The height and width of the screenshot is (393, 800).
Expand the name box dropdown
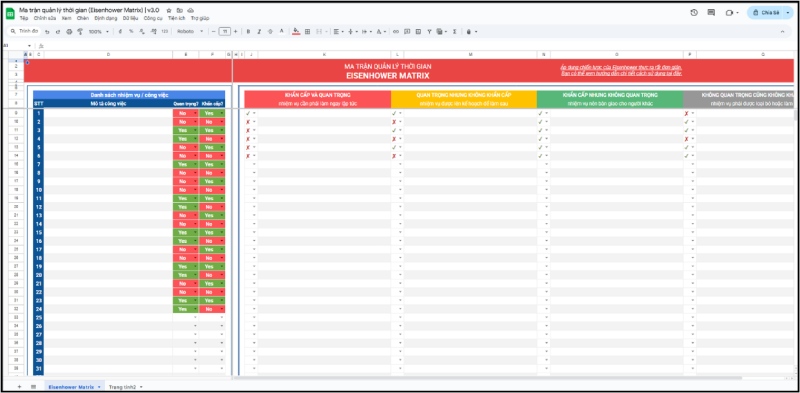pyautogui.click(x=29, y=46)
